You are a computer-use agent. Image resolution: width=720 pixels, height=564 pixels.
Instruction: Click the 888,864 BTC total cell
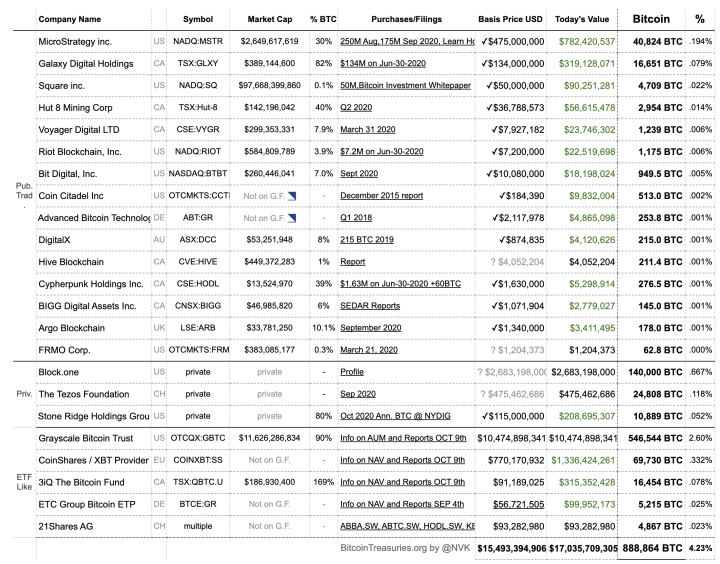[650, 549]
